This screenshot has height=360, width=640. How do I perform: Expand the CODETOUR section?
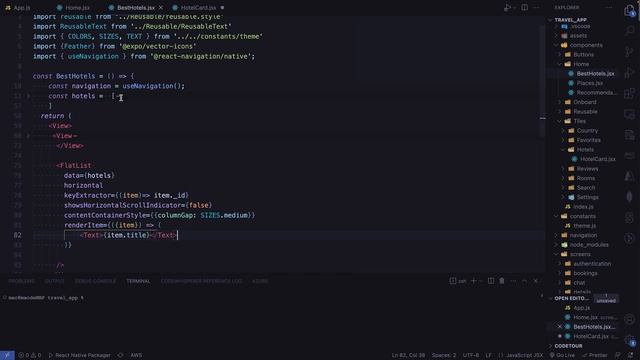pyautogui.click(x=568, y=346)
